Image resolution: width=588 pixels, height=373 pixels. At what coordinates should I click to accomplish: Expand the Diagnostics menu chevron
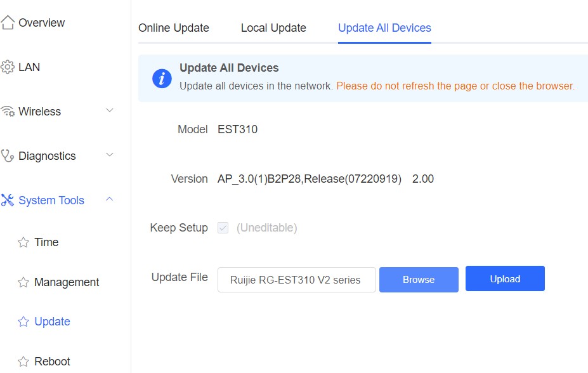pyautogui.click(x=110, y=154)
